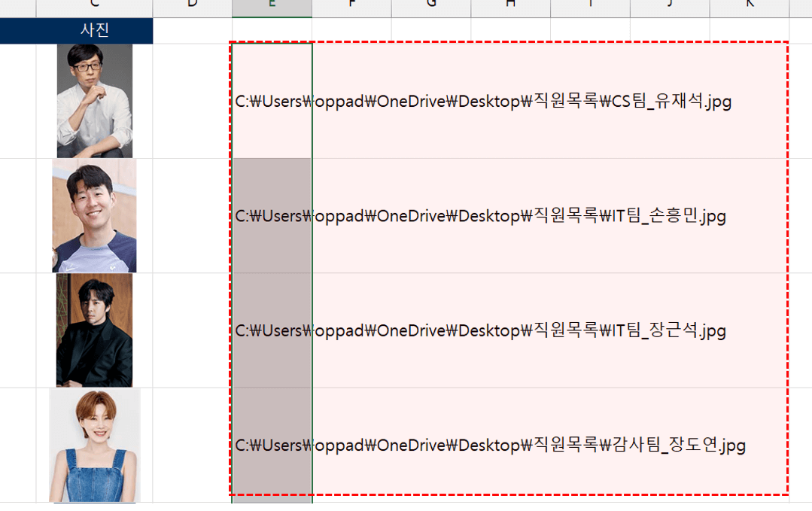Click the photo of man in black suit
Viewport: 812px width, 511px height.
94,330
